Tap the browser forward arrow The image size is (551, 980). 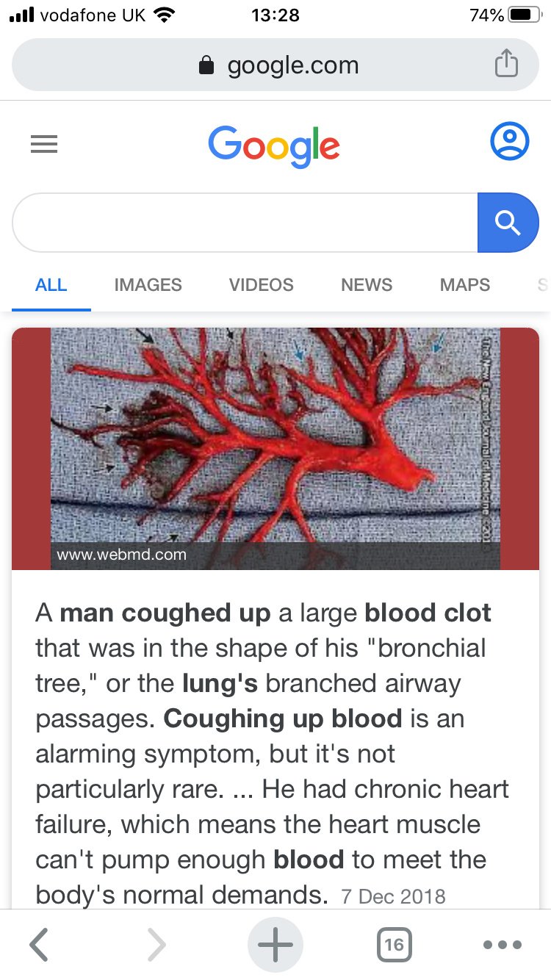[x=156, y=945]
